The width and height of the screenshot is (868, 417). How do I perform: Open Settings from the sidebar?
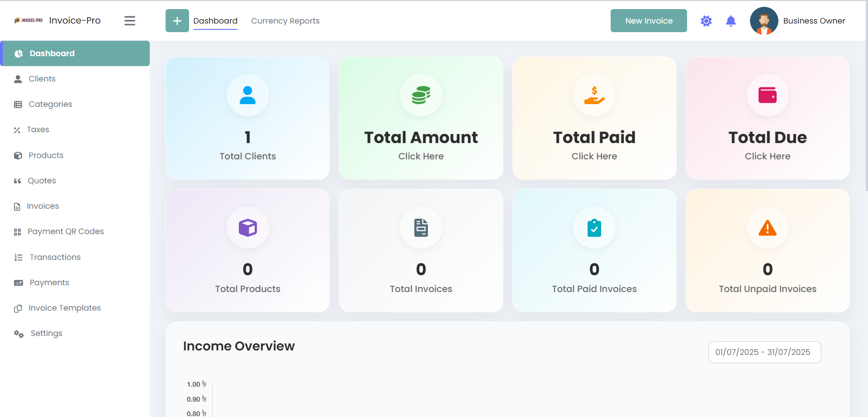tap(46, 333)
